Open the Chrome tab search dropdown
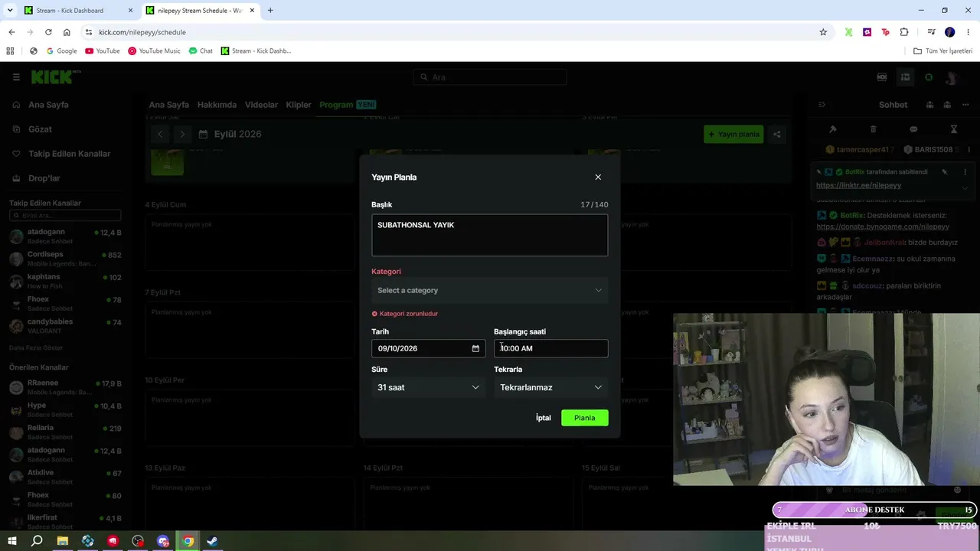980x551 pixels. (10, 11)
